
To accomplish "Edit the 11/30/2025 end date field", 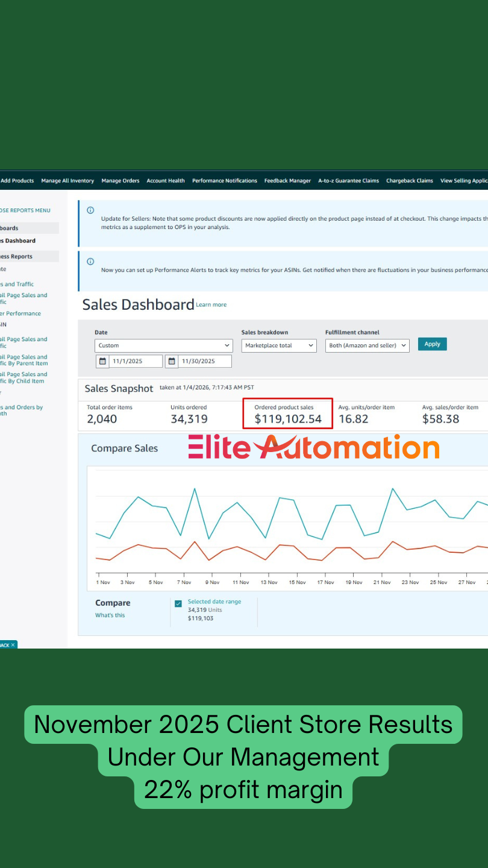I will (x=205, y=362).
